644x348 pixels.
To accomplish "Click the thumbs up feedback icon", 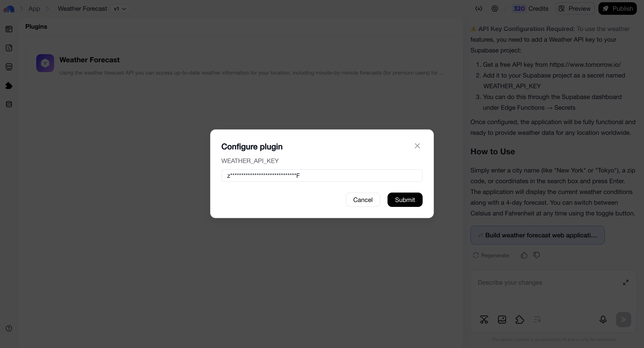I will pyautogui.click(x=524, y=255).
